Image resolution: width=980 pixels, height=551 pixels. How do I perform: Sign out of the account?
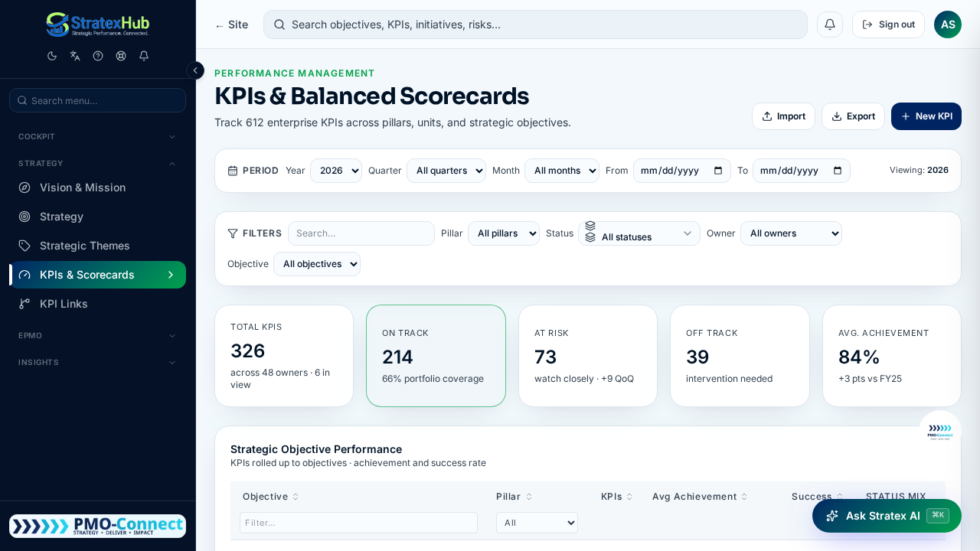[888, 24]
